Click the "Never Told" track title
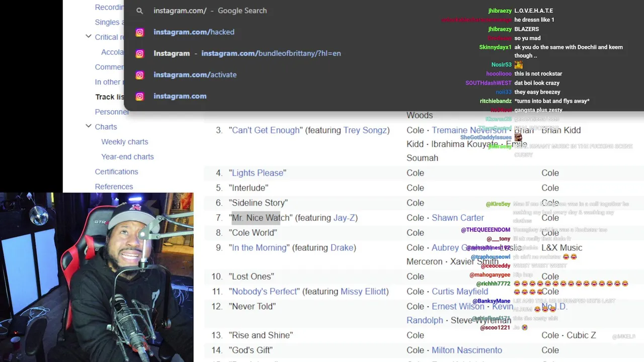Image resolution: width=644 pixels, height=362 pixels. pos(252,306)
